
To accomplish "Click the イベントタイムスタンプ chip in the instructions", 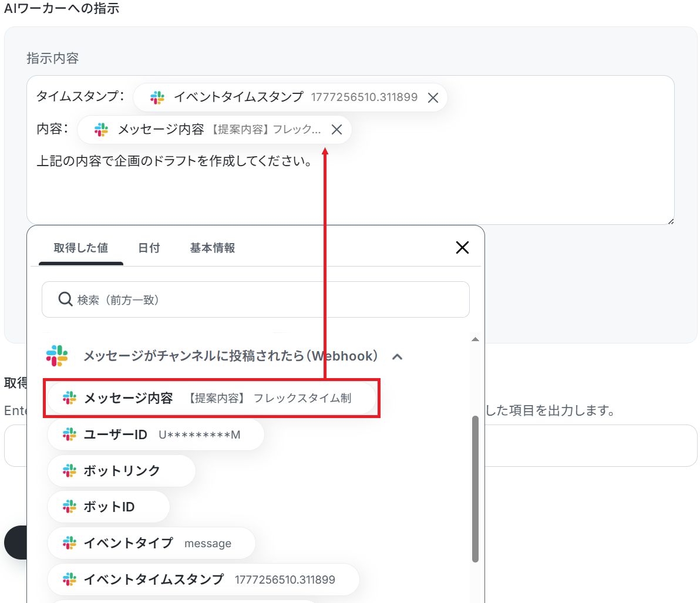I will (290, 97).
